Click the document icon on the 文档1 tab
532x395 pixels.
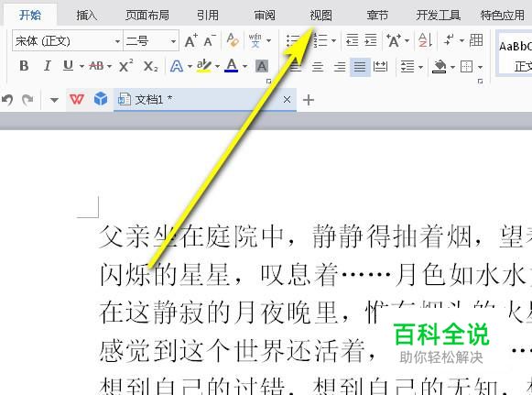tap(125, 100)
